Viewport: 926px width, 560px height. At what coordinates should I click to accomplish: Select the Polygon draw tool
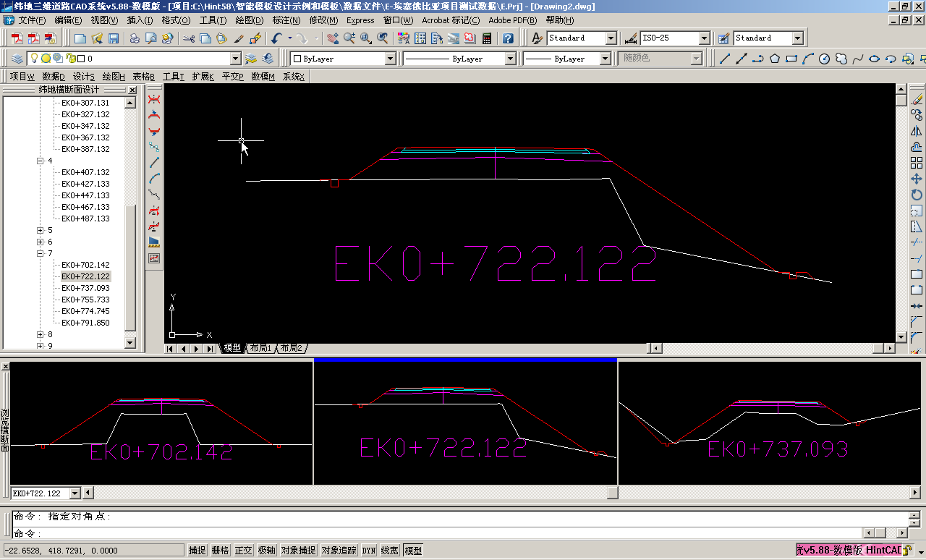click(775, 59)
